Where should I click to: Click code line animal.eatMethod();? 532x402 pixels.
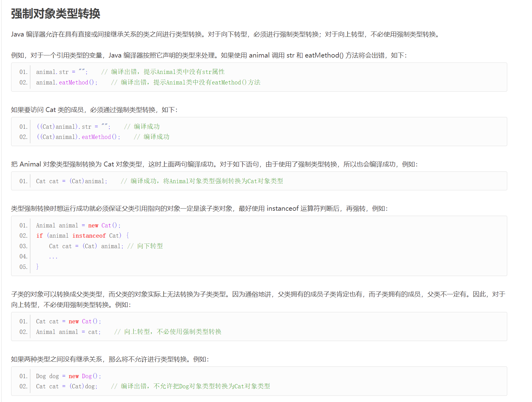67,82
